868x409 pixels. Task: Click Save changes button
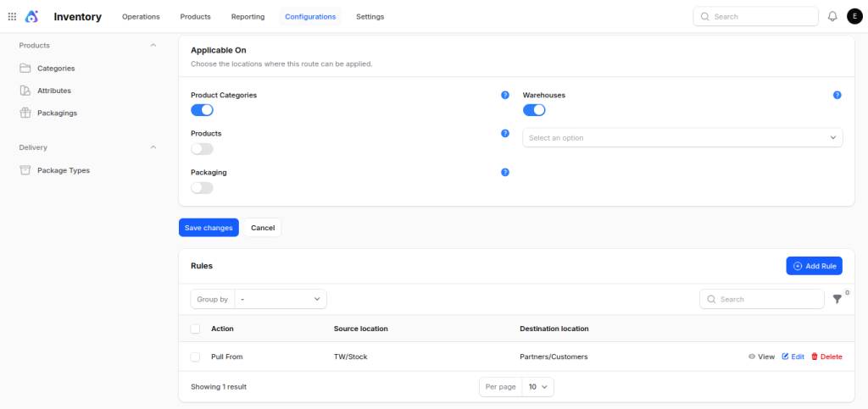click(x=209, y=228)
